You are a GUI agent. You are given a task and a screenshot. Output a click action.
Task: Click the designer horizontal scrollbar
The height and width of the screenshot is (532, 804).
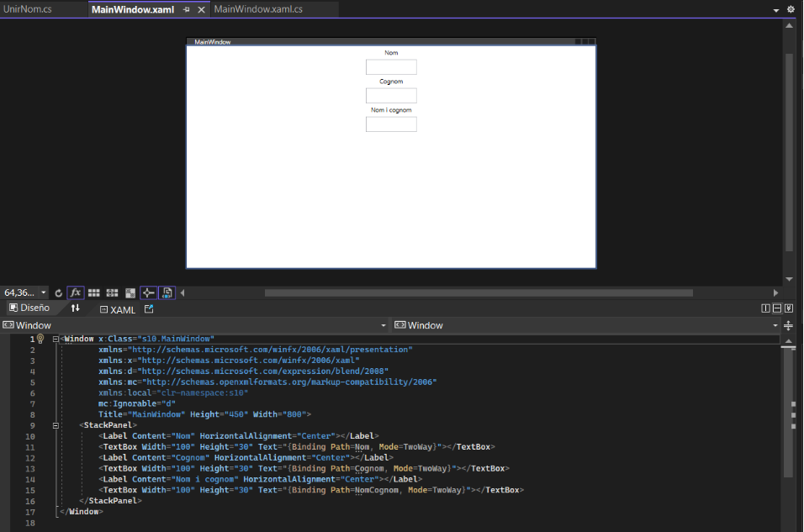point(478,293)
